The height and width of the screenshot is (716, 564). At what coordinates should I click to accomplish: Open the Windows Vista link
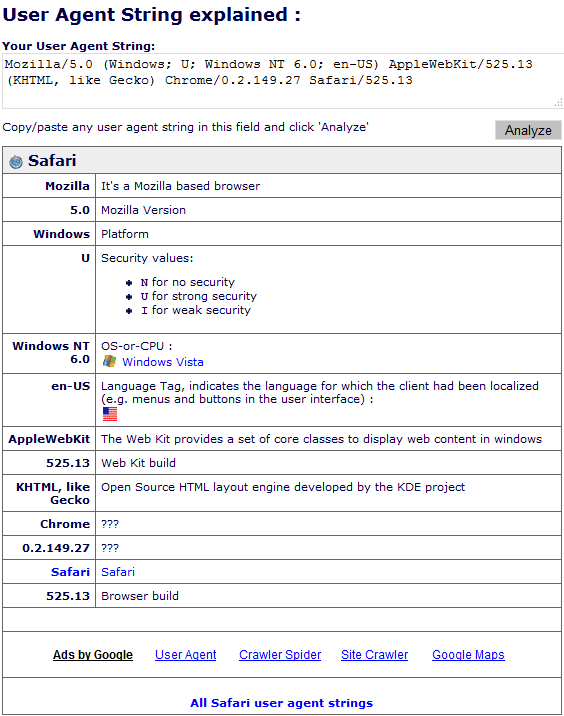pos(163,362)
